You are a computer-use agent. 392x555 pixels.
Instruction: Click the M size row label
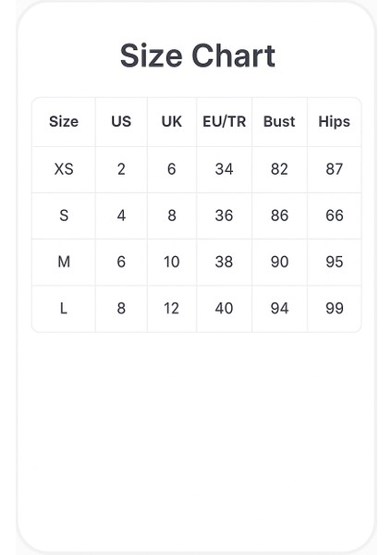point(64,262)
